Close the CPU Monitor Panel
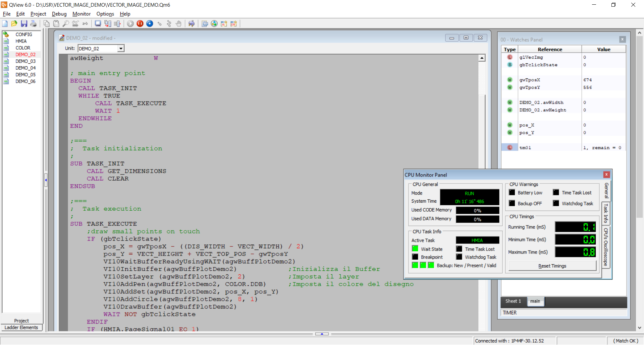 606,175
